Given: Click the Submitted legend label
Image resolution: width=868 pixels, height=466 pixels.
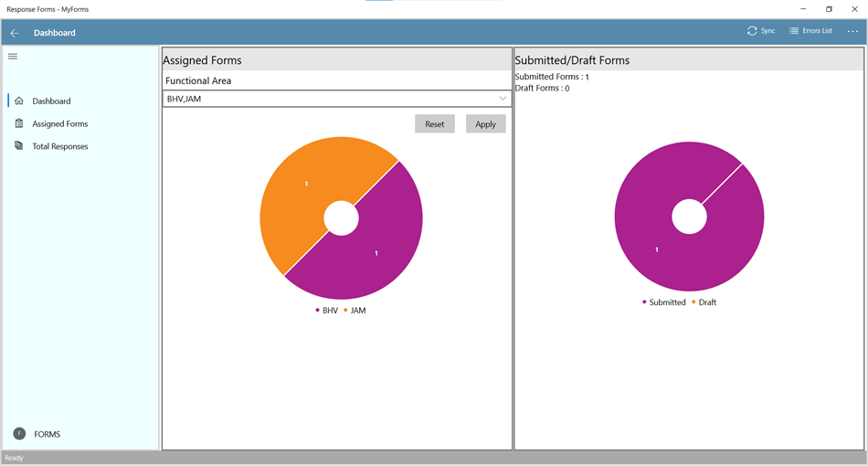Looking at the screenshot, I should [x=667, y=302].
